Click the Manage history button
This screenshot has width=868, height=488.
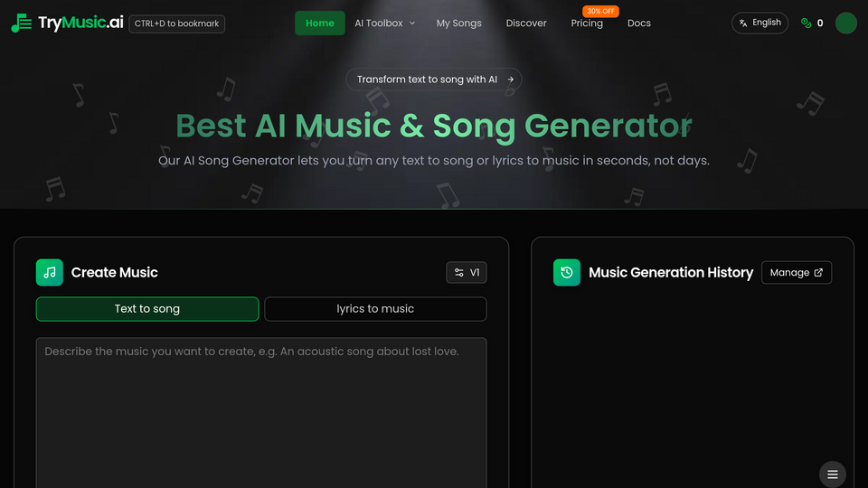pos(797,272)
